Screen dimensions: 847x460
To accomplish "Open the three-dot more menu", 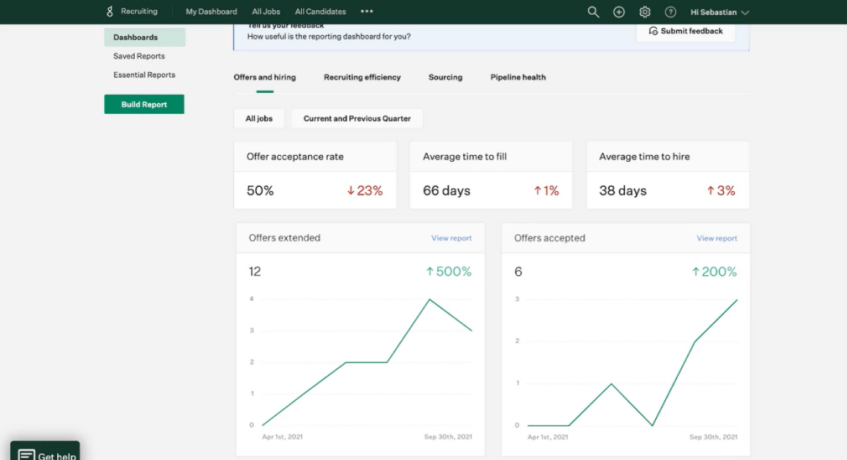I will click(367, 11).
